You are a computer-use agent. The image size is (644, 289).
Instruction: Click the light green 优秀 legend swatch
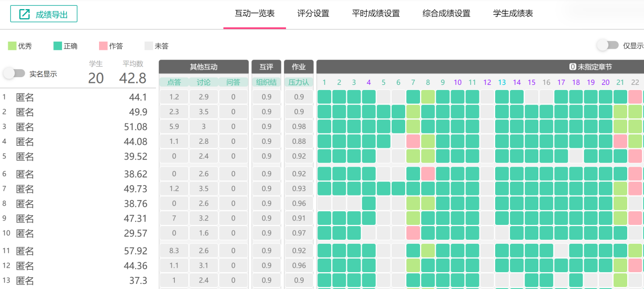pos(12,46)
